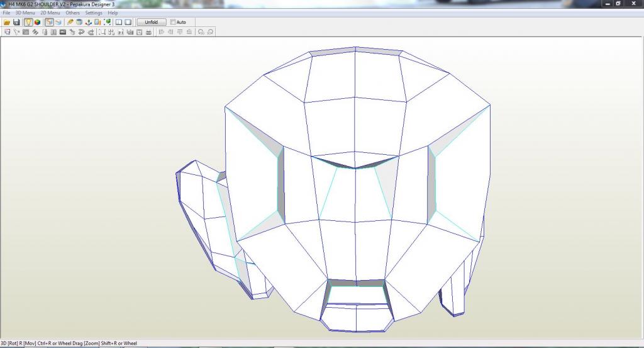Click the last circular arrow toolbar icon
This screenshot has height=348, width=644.
(x=210, y=32)
